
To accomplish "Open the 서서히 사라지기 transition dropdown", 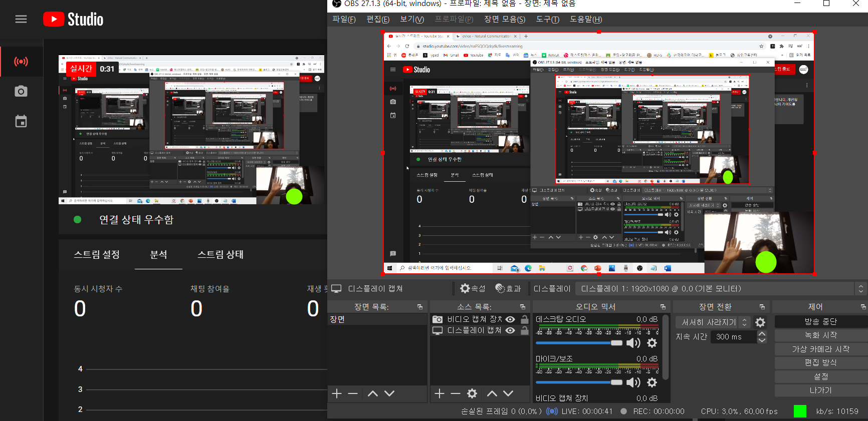I will coord(713,322).
